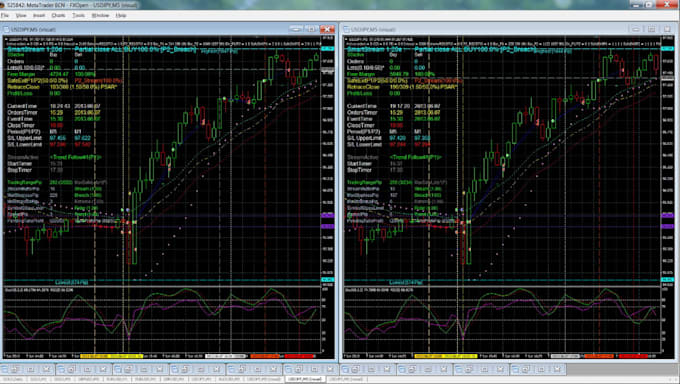
Task: Select the active USDJPY,M5 (visual) bottom tab
Action: (306, 379)
